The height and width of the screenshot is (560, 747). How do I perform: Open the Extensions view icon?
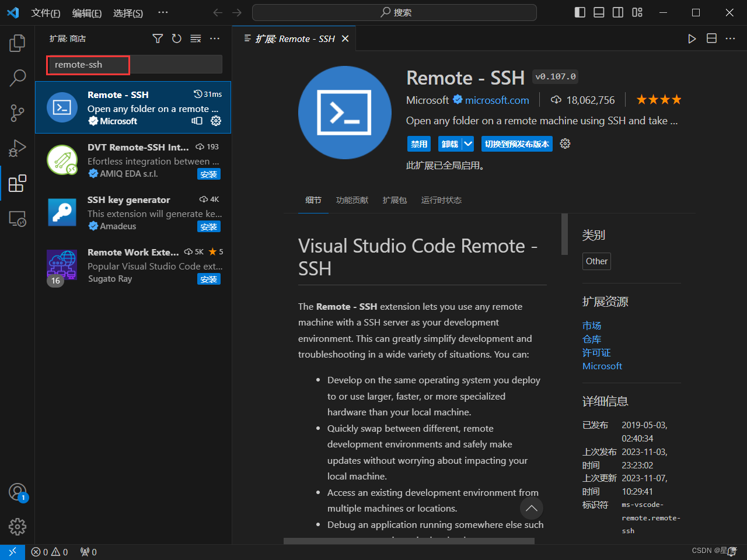click(18, 183)
